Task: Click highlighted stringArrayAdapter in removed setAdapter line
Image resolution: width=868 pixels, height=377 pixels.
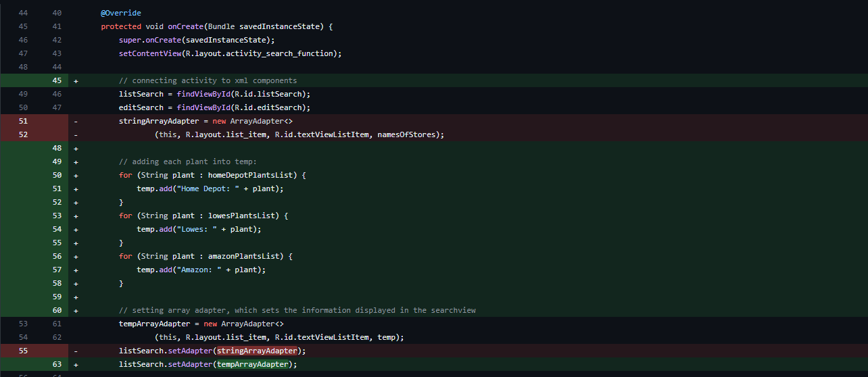Action: click(257, 351)
